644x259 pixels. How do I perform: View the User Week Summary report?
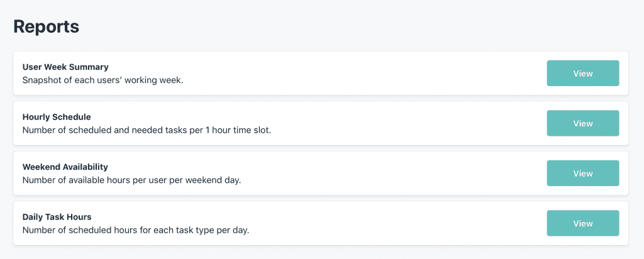pos(582,74)
